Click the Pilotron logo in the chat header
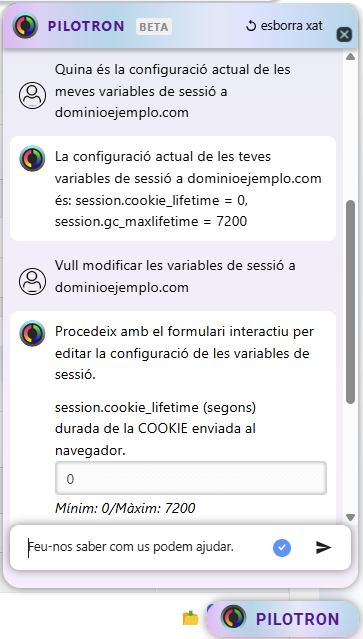 (25, 25)
